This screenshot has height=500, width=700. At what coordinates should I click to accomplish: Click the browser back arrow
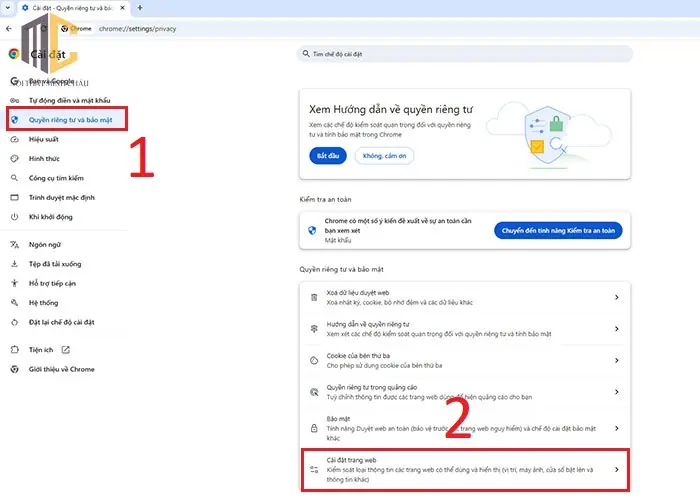click(9, 29)
